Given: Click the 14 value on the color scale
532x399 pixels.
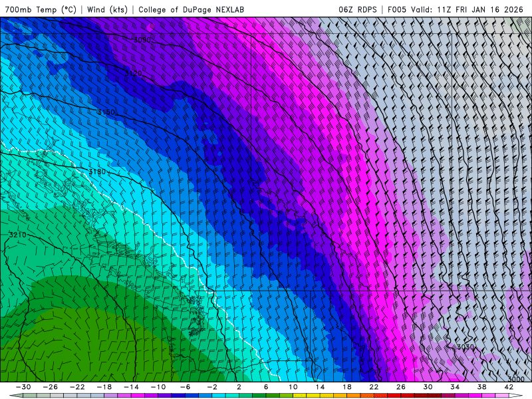Looking at the screenshot, I should (320, 387).
